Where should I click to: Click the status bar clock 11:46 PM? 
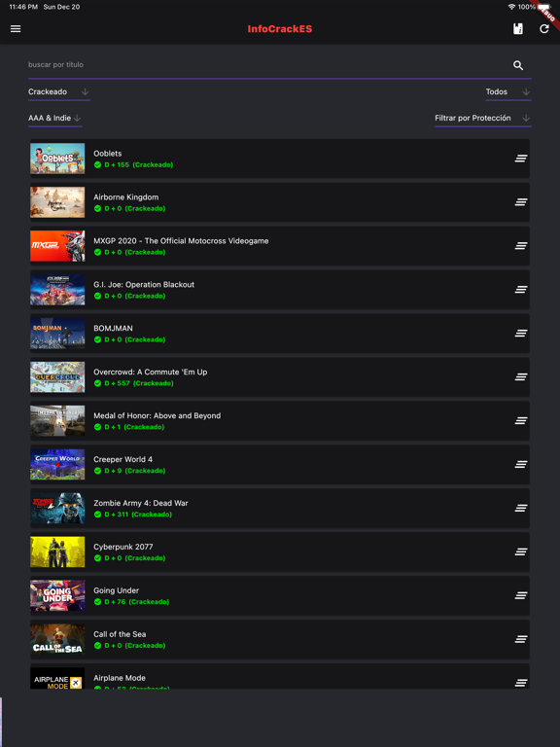(23, 7)
